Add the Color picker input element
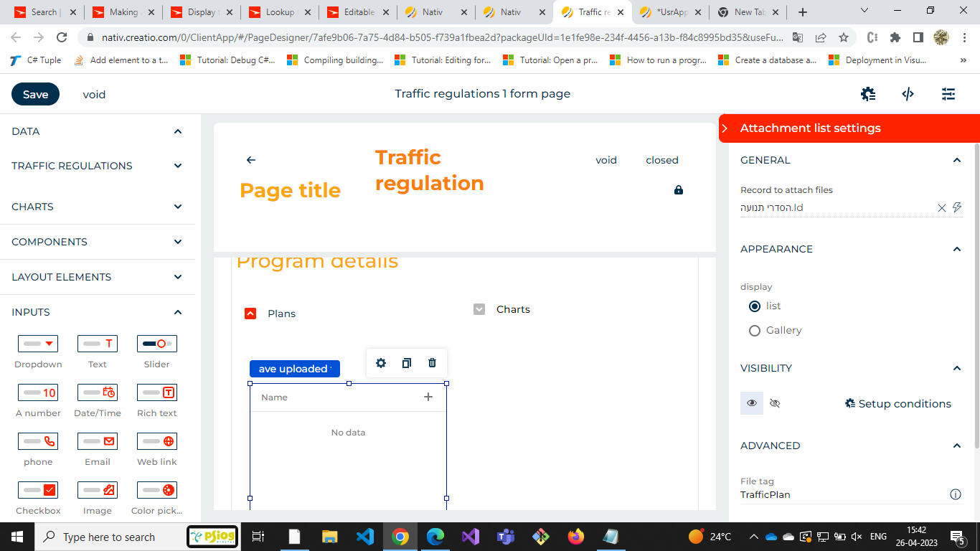The height and width of the screenshot is (551, 980). tap(157, 498)
